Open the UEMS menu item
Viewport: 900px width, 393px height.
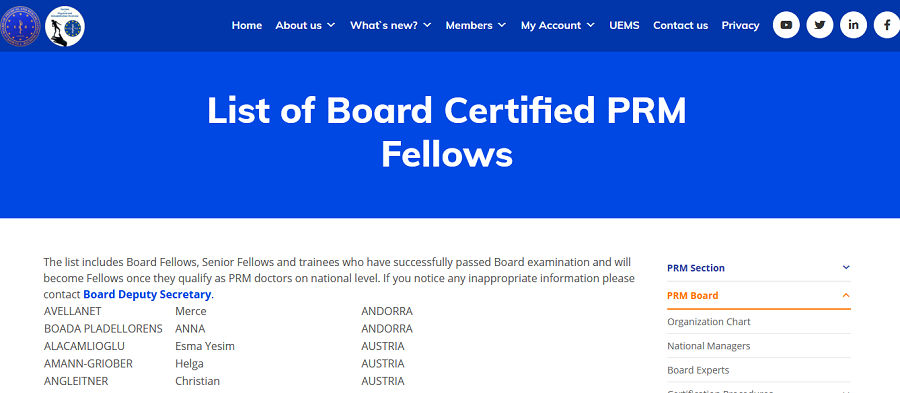(624, 25)
